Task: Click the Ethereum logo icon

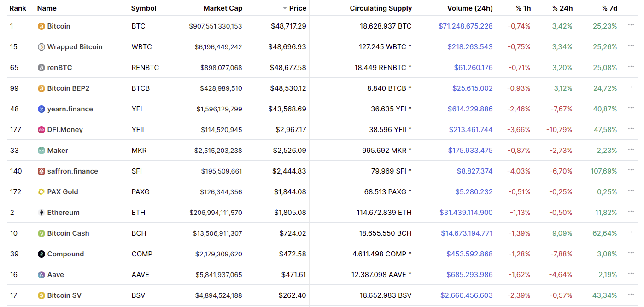Action: 41,213
